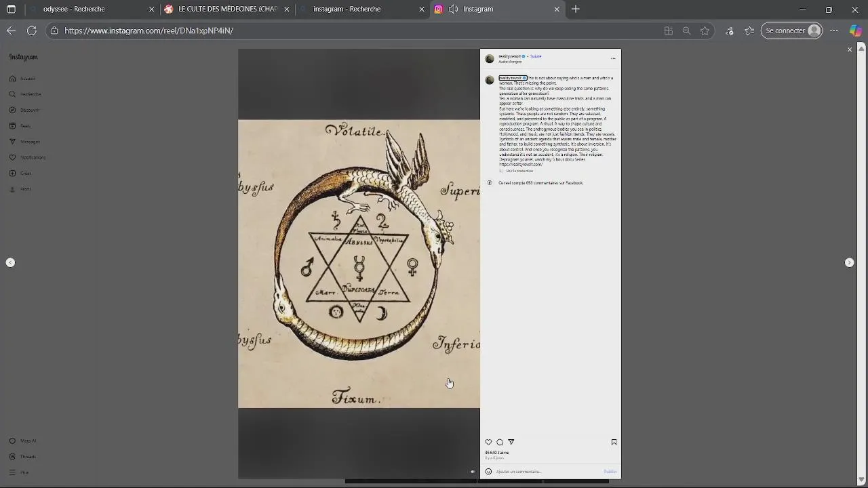Open Profil in Instagram sidebar
Image resolution: width=868 pixels, height=488 pixels.
tap(20, 189)
